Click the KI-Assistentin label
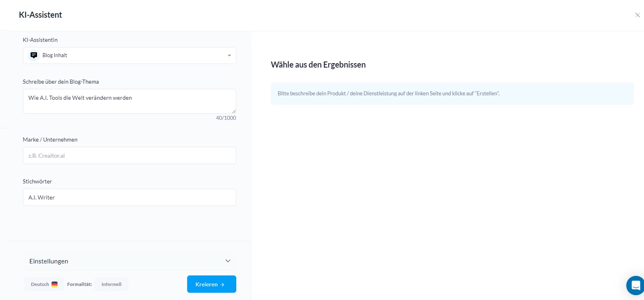This screenshot has width=644, height=300. tap(40, 40)
